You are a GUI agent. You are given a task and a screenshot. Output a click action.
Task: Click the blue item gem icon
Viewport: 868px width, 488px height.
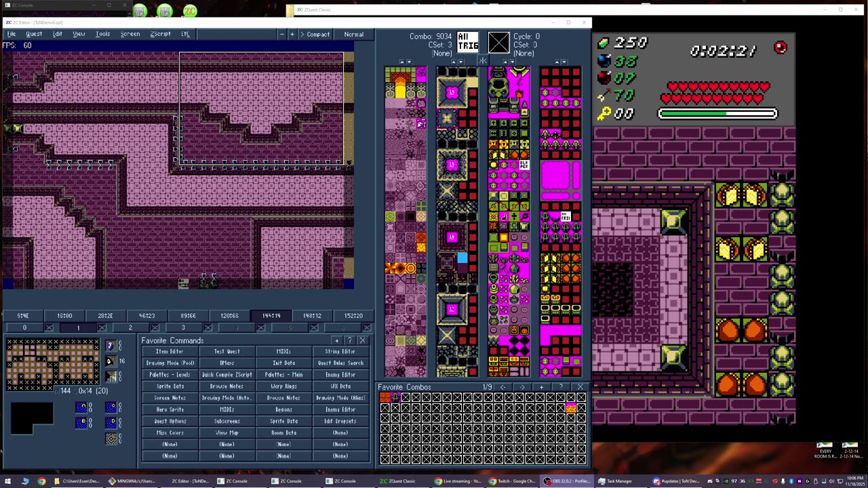click(x=111, y=346)
